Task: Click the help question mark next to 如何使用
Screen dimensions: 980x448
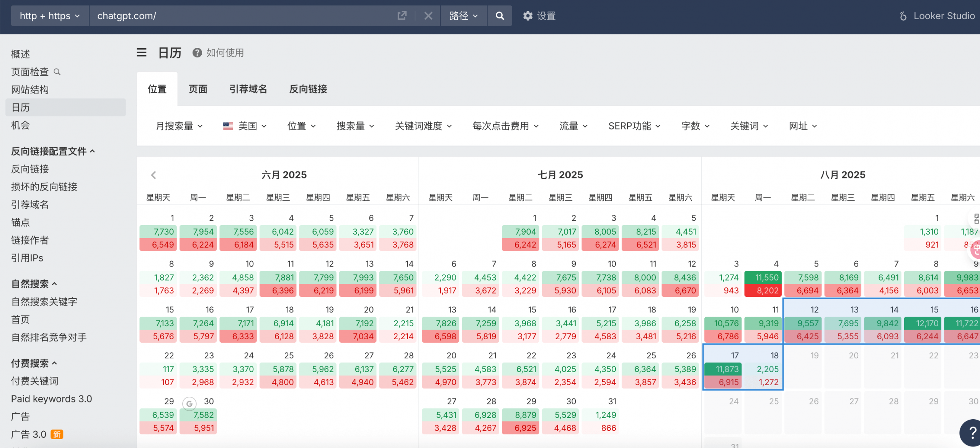Action: 197,52
